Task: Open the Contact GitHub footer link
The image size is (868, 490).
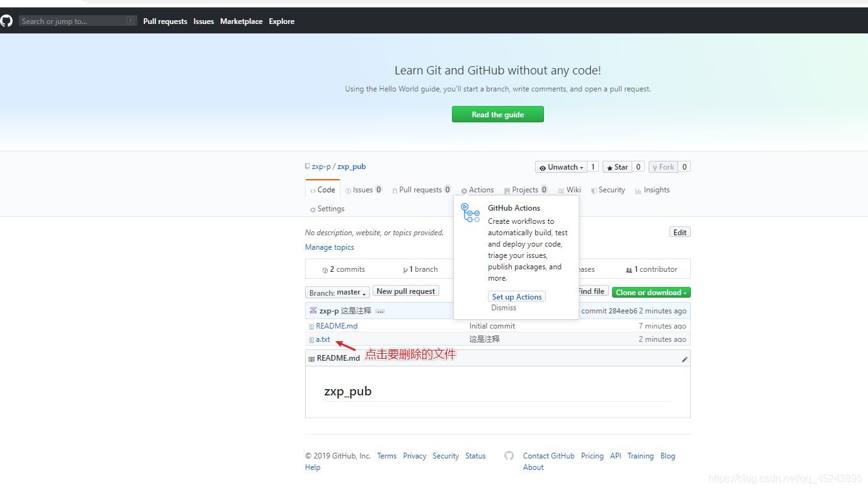Action: tap(549, 456)
